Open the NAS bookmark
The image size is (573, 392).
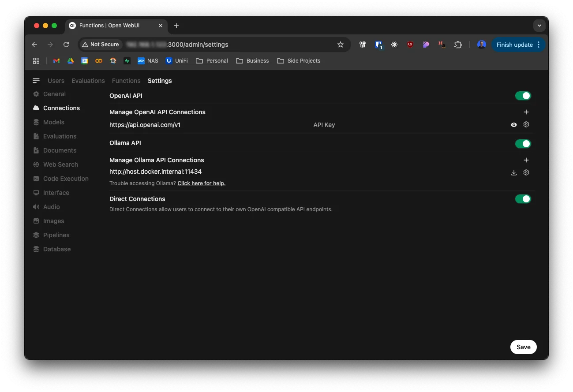coord(148,61)
